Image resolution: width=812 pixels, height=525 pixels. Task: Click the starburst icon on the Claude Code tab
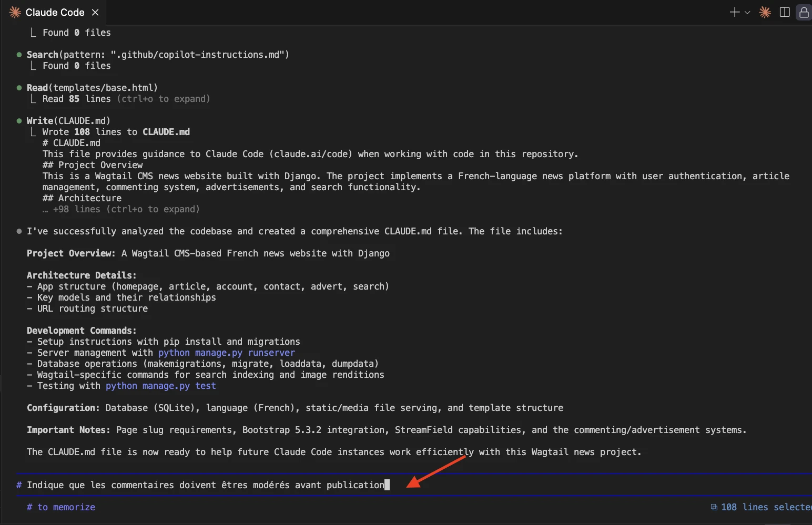click(15, 12)
